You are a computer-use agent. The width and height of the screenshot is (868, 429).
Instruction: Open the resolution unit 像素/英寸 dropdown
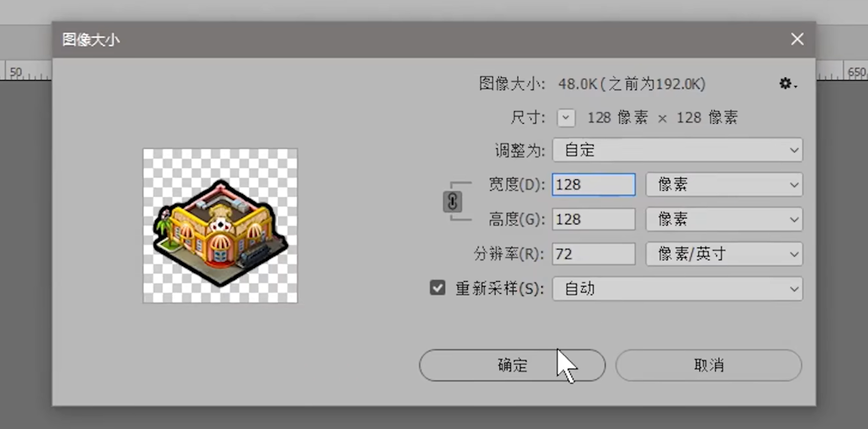point(724,254)
